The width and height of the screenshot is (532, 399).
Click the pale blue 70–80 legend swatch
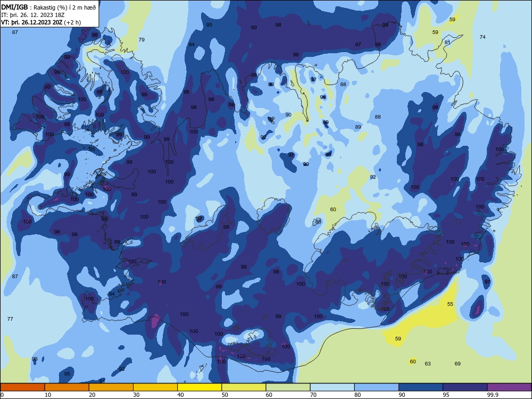(x=332, y=387)
